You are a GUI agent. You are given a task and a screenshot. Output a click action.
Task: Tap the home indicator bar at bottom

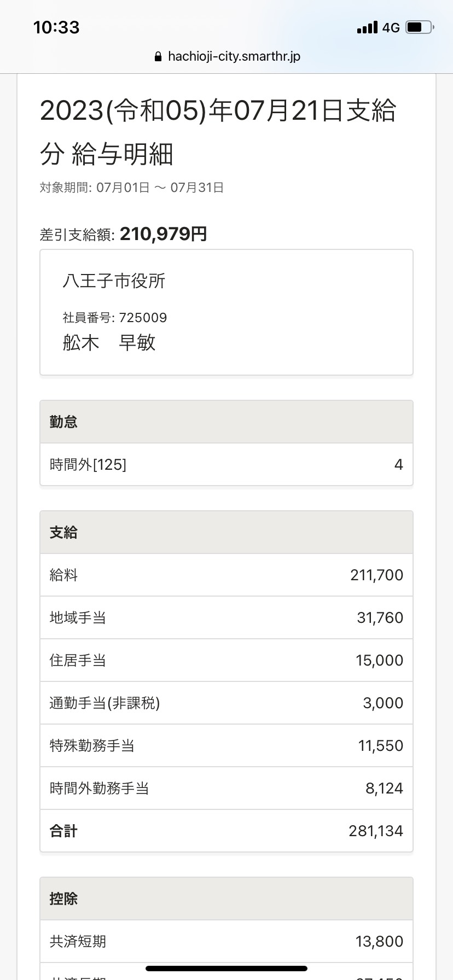click(226, 969)
